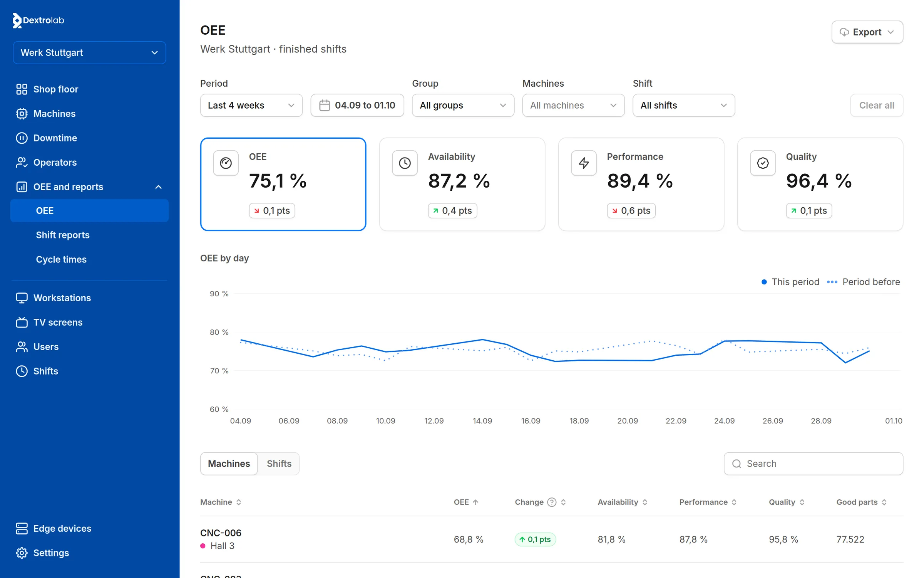
Task: Open the 04.09 to 01.10 date picker
Action: 357,105
